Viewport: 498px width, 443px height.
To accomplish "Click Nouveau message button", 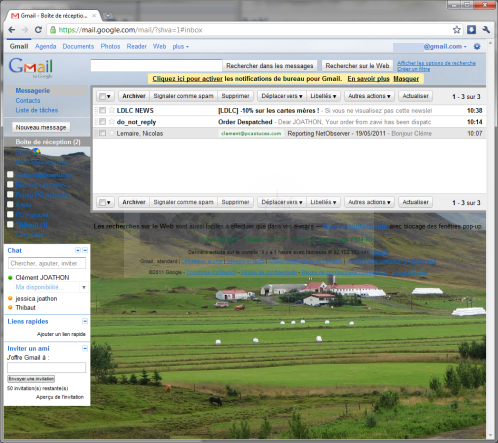I will (x=41, y=127).
